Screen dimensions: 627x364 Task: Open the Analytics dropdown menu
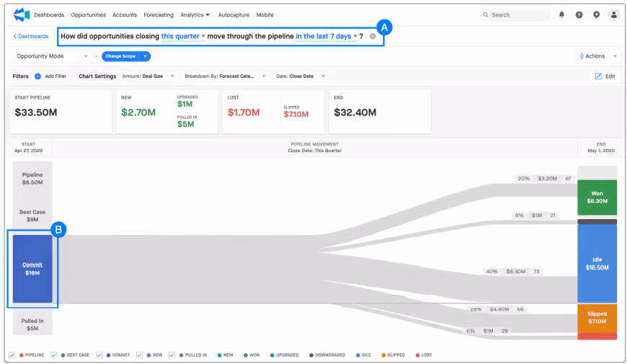pyautogui.click(x=195, y=15)
